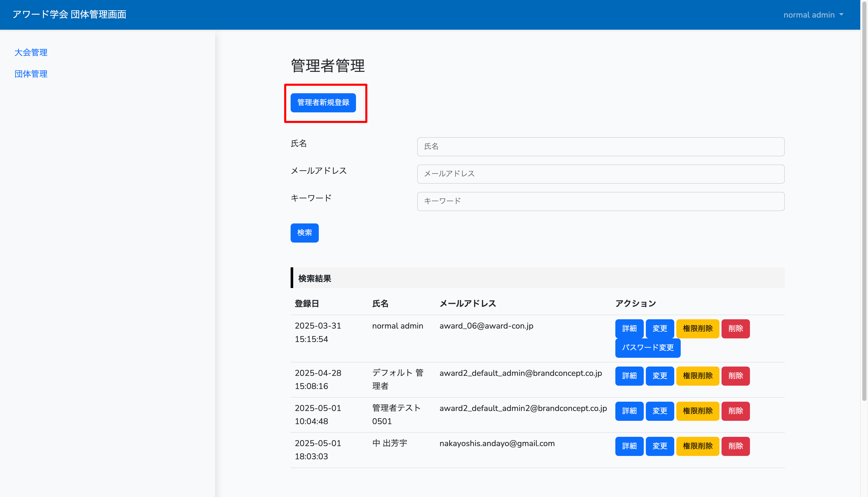Open 詳細 for デフォルト 管理者 row
The height and width of the screenshot is (497, 868).
coord(629,376)
